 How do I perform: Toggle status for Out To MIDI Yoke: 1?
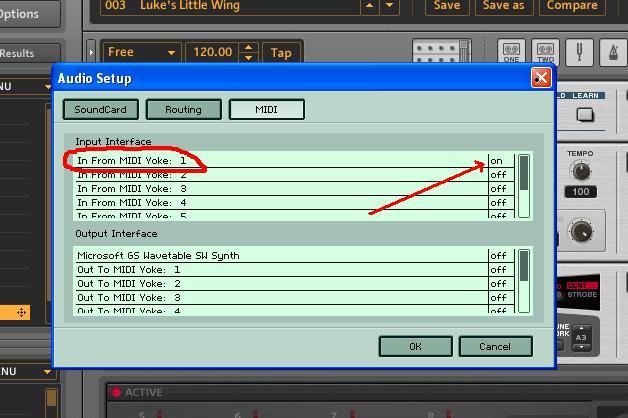[501, 269]
